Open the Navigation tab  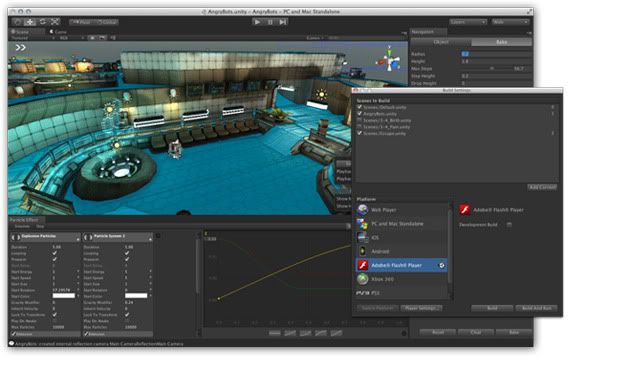click(429, 32)
